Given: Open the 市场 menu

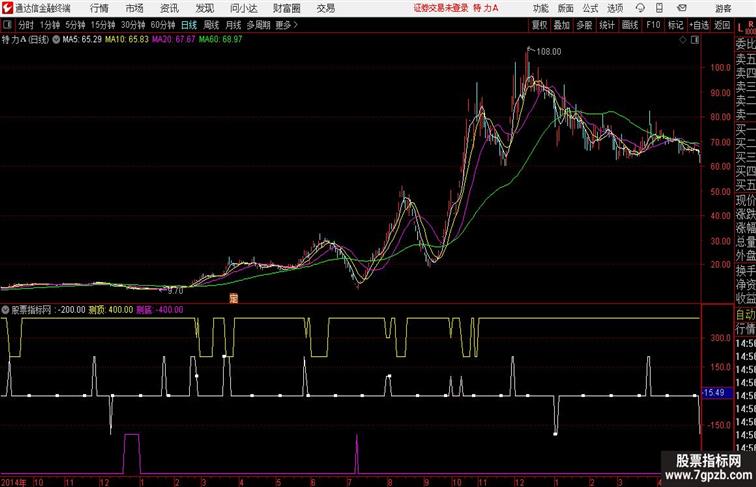Looking at the screenshot, I should tap(134, 8).
